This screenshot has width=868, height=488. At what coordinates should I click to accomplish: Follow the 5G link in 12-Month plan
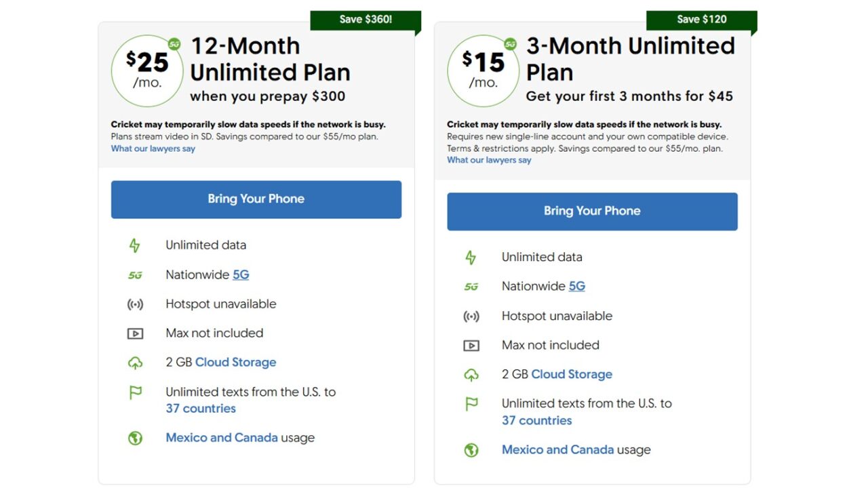[241, 274]
